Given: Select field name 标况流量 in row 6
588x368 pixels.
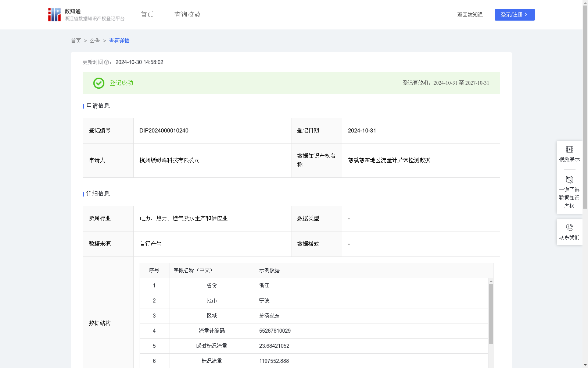Looking at the screenshot, I should coord(212,361).
